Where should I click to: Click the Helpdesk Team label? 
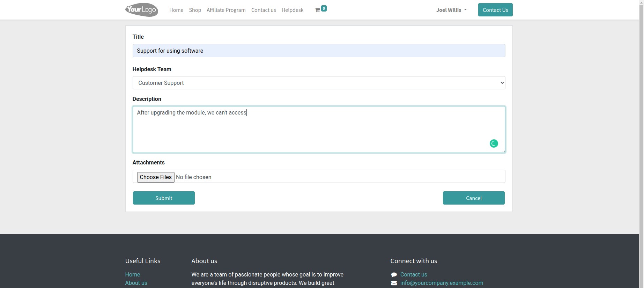pos(152,69)
